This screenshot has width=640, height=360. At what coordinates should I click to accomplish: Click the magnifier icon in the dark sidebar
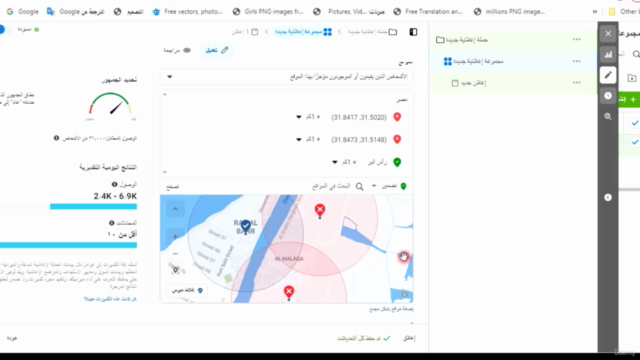pyautogui.click(x=608, y=117)
